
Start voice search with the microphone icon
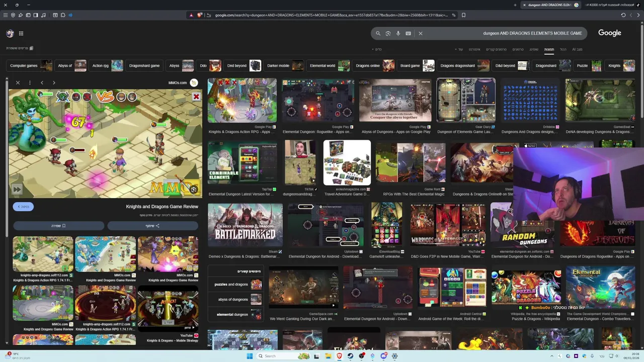coord(398,33)
